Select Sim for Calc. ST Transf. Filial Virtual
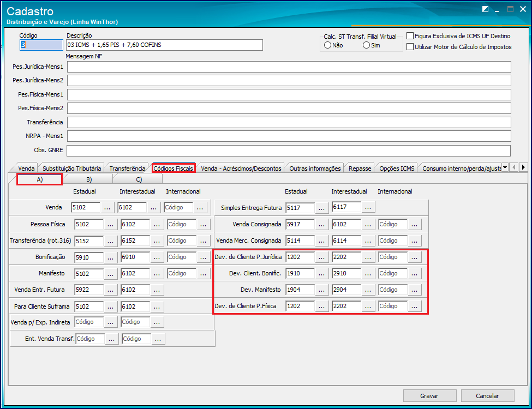This screenshot has width=532, height=409. [x=367, y=45]
